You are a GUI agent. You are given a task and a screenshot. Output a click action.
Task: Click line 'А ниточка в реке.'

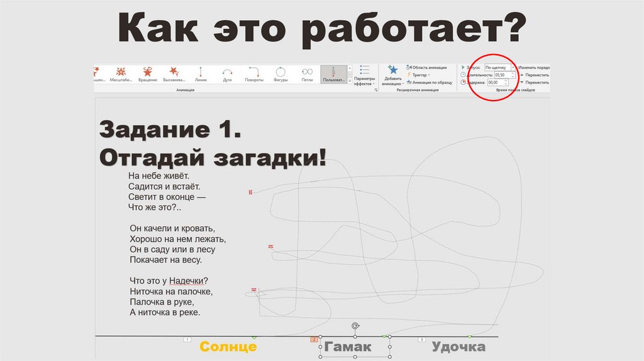pos(165,312)
